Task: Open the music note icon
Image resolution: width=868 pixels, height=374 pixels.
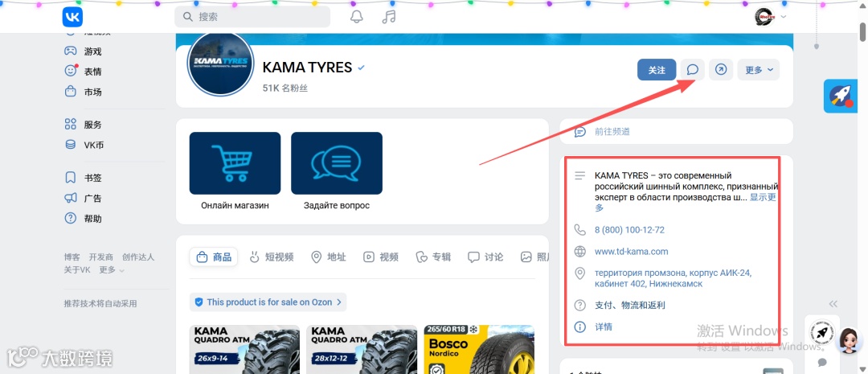Action: pos(389,17)
